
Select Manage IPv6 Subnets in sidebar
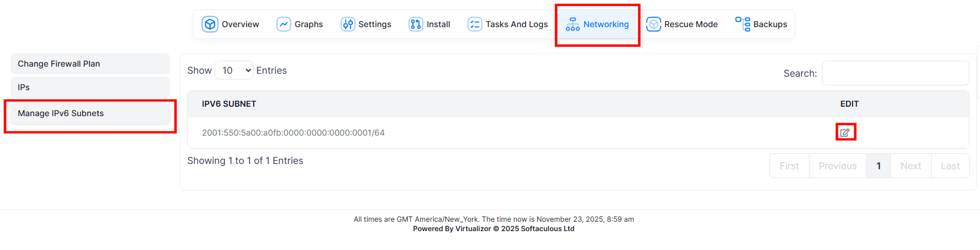pos(90,113)
